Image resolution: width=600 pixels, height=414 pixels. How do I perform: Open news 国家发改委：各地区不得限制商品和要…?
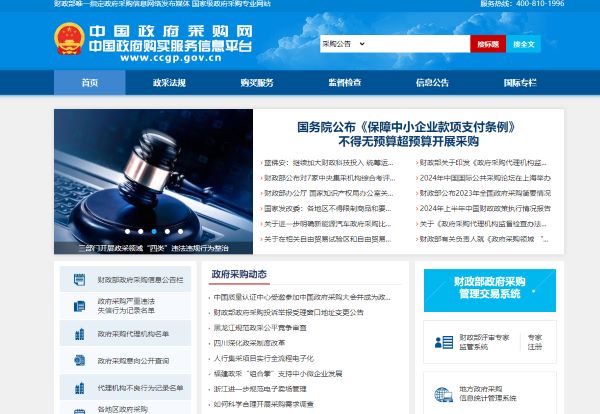328,209
